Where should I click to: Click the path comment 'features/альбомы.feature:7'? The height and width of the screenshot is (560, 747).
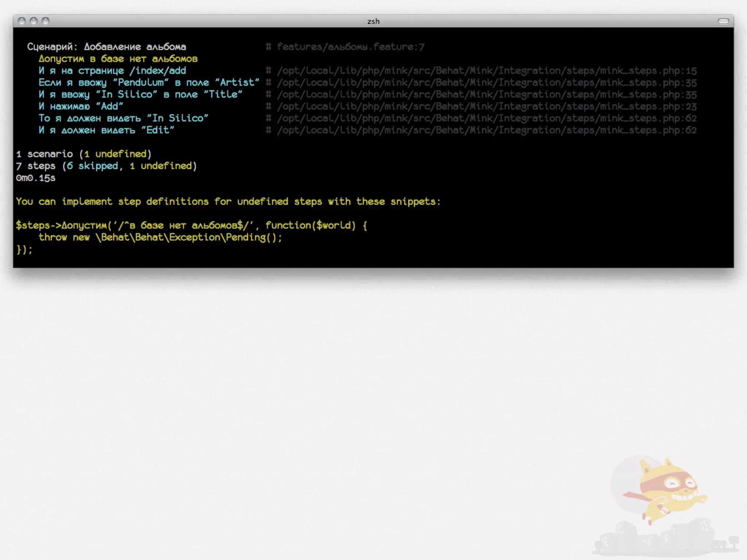click(x=350, y=47)
